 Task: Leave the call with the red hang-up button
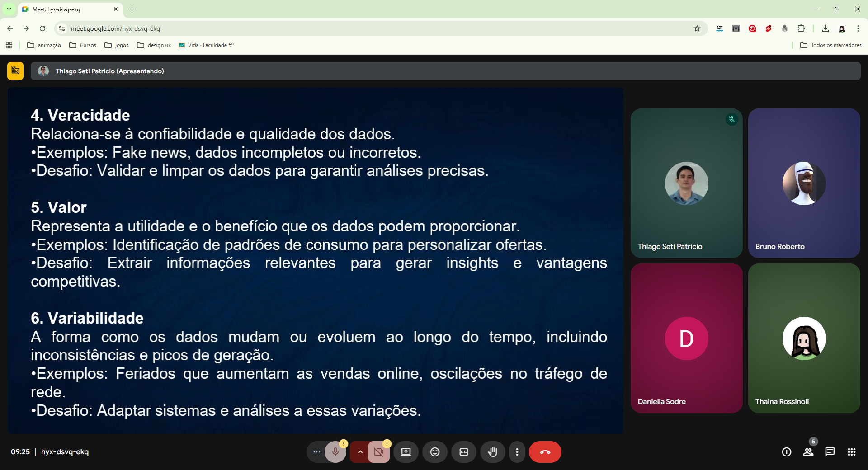pos(545,452)
